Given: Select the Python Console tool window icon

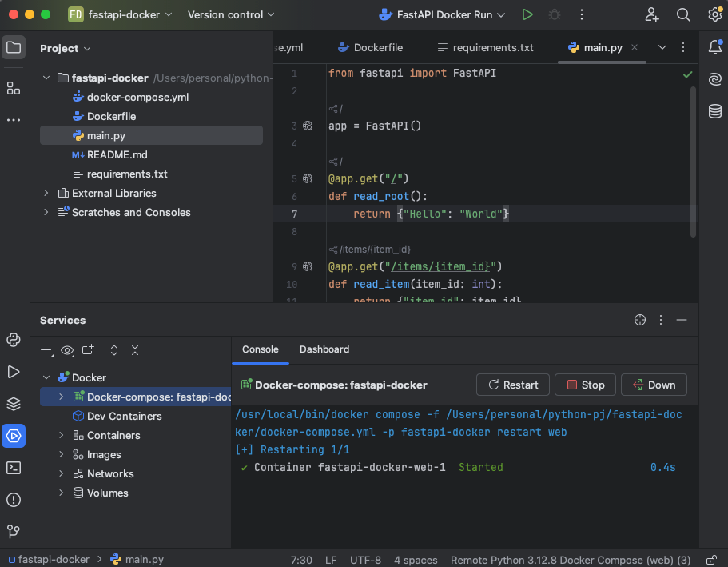Looking at the screenshot, I should click(13, 340).
